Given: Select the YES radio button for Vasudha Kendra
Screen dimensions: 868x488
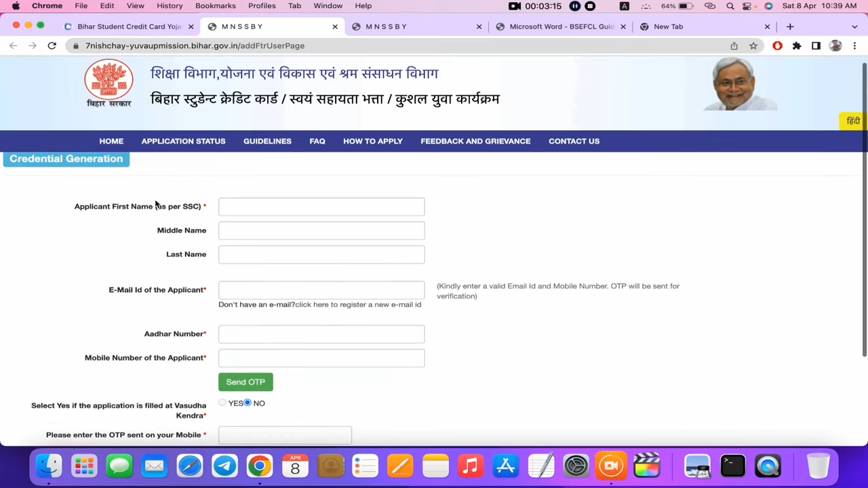Looking at the screenshot, I should (x=222, y=403).
